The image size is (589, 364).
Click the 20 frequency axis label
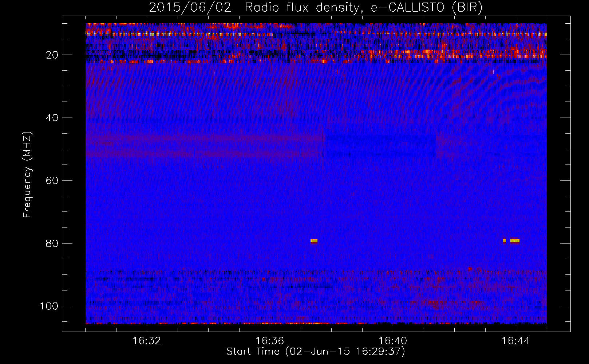coord(52,55)
